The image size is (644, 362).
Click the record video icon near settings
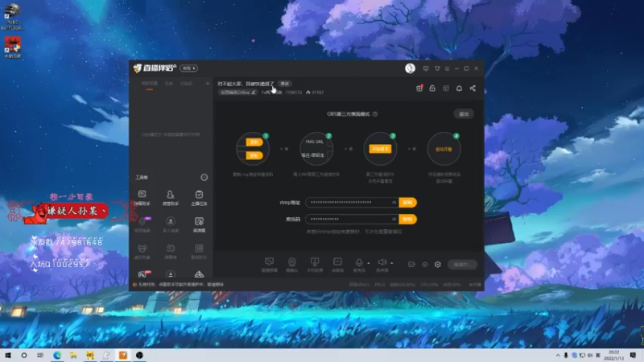click(411, 265)
